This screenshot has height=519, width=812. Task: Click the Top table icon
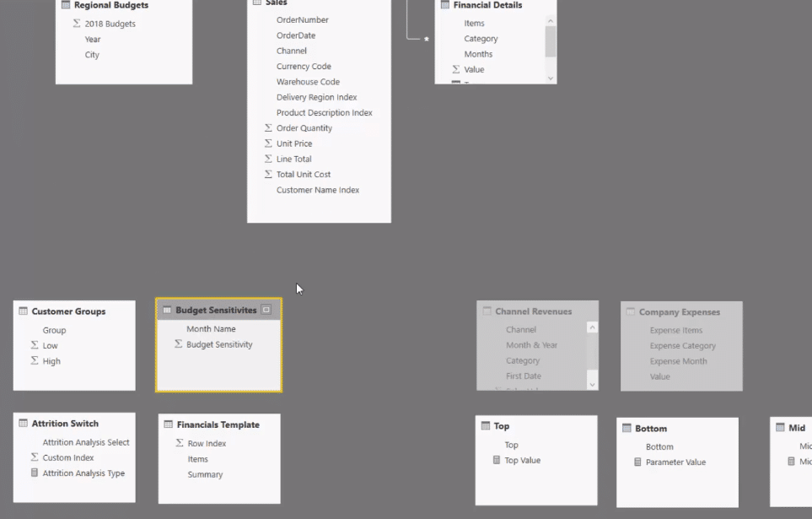pos(485,425)
